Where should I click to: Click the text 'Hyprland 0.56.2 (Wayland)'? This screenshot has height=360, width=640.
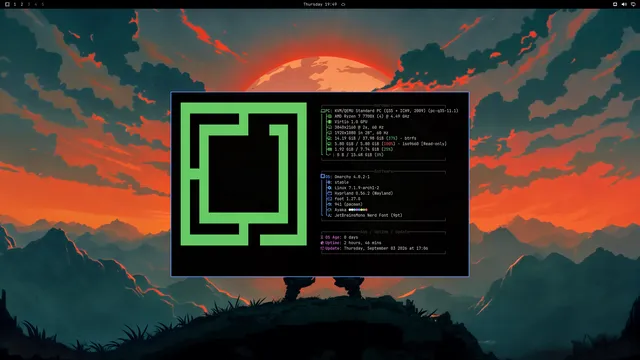pyautogui.click(x=364, y=193)
